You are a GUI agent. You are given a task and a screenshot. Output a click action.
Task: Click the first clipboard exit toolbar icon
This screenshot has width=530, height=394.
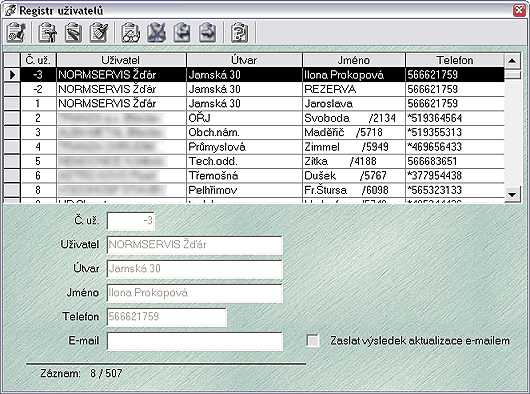(16, 32)
